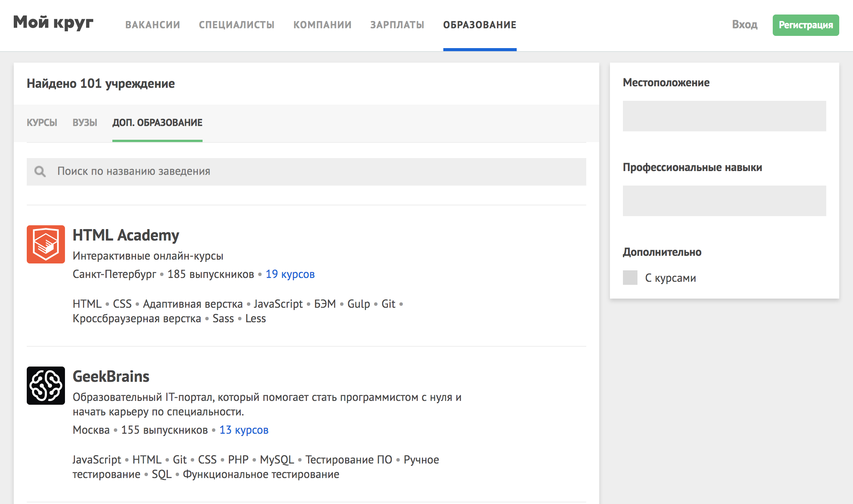Viewport: 853px width, 504px height.
Task: Open the 19 курсов link
Action: click(x=290, y=274)
